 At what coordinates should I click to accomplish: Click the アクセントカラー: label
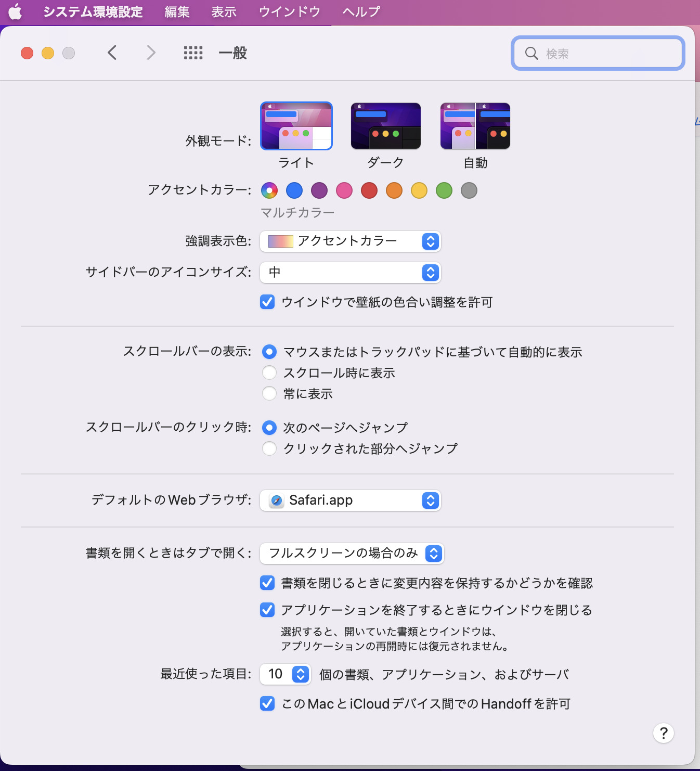click(200, 190)
